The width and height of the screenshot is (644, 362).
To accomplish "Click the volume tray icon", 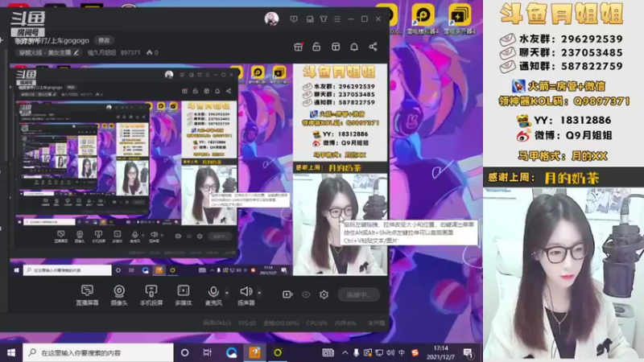I will click(390, 352).
